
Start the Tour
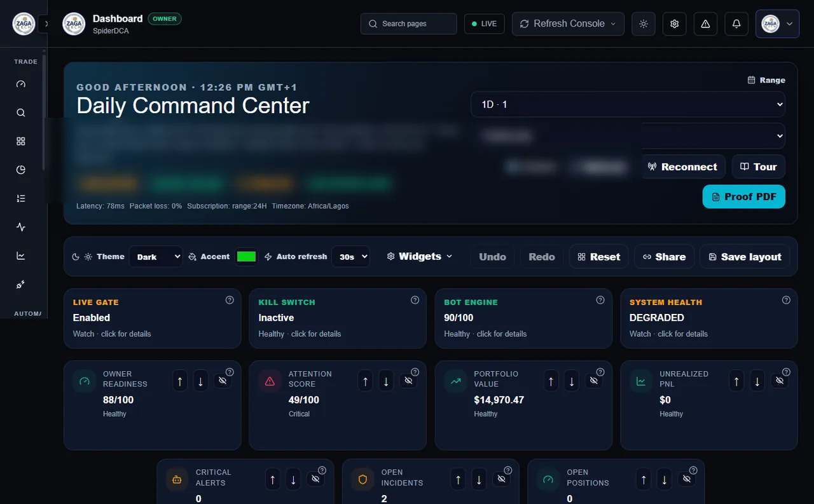759,167
